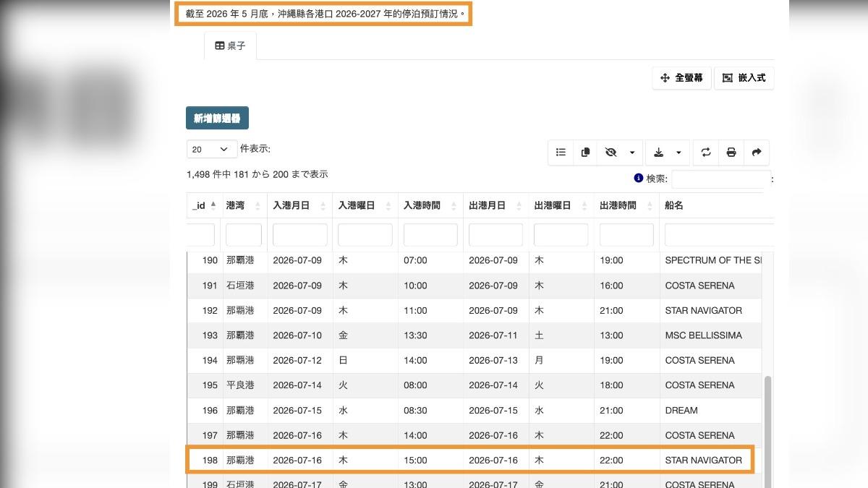Open the rows-per-page dropdown showing 20
The image size is (868, 488).
click(212, 149)
